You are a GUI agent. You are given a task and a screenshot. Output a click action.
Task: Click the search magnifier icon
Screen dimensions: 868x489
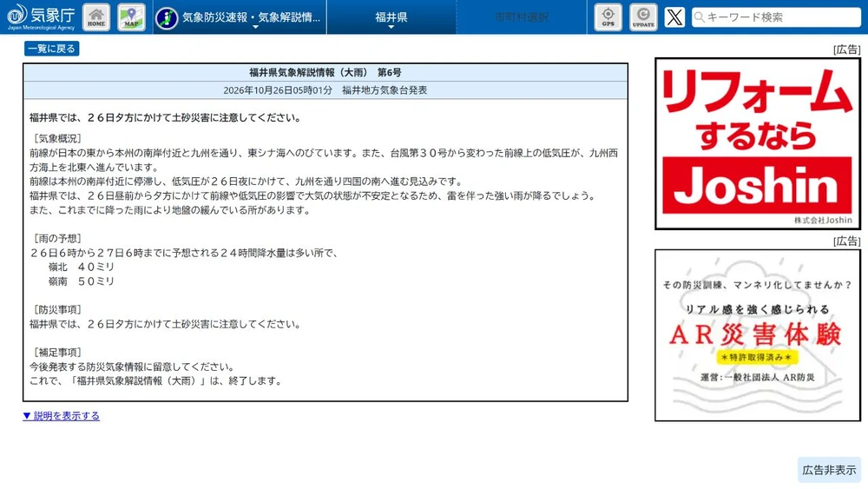(x=699, y=17)
